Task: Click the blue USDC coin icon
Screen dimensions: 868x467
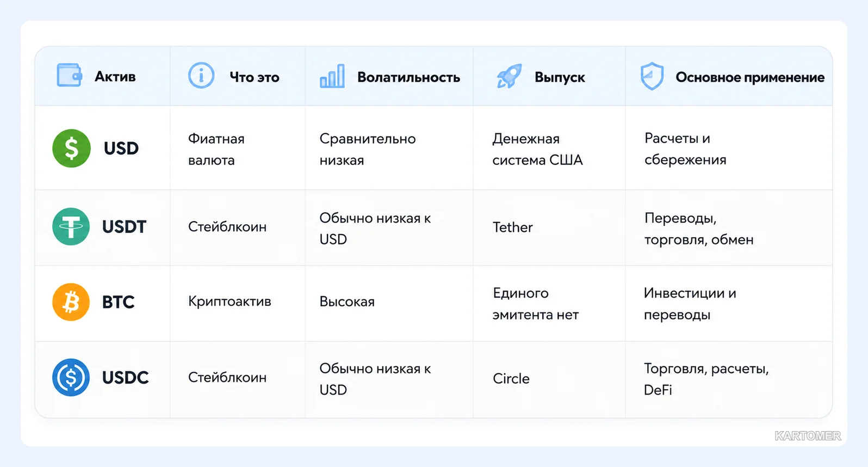Action: point(71,377)
